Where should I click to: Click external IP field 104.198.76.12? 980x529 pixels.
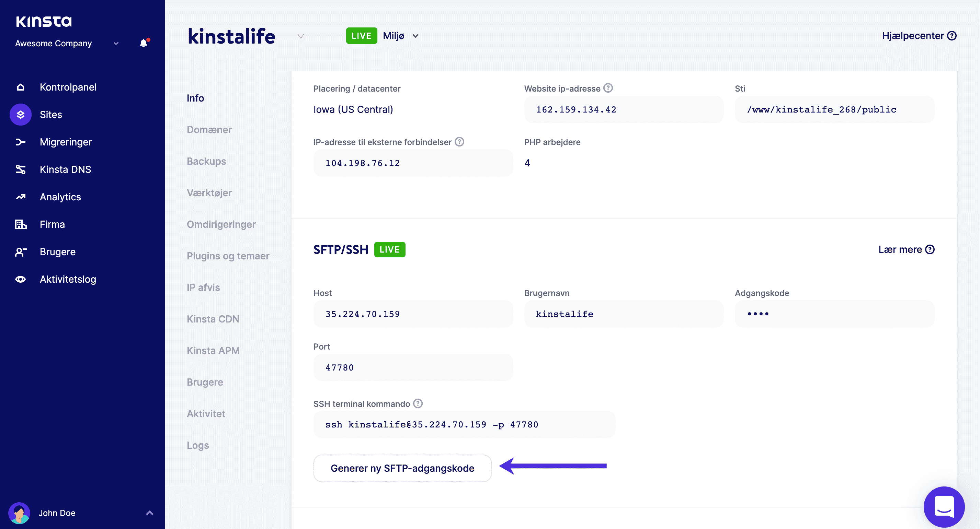click(x=413, y=163)
